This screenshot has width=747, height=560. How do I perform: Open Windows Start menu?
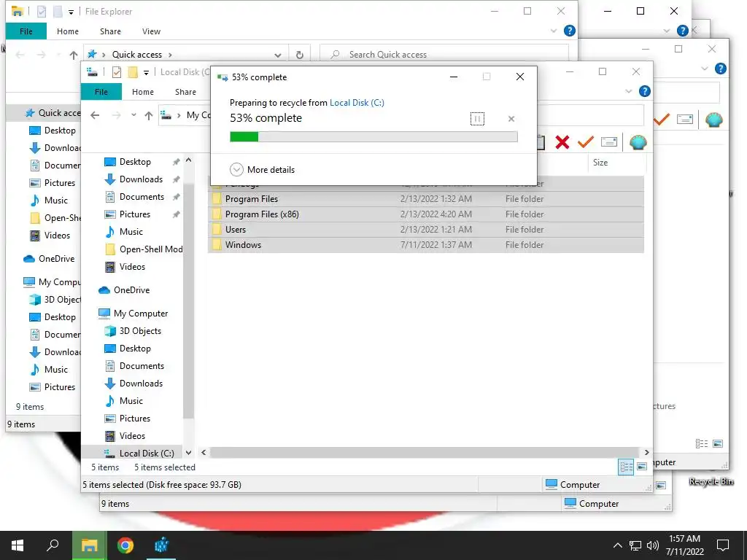pyautogui.click(x=18, y=545)
